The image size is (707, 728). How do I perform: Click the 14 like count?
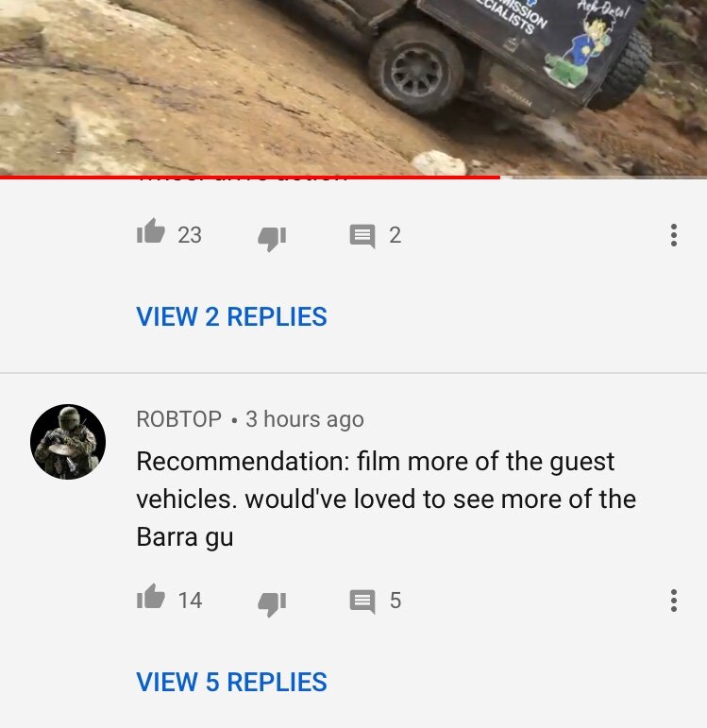[190, 601]
